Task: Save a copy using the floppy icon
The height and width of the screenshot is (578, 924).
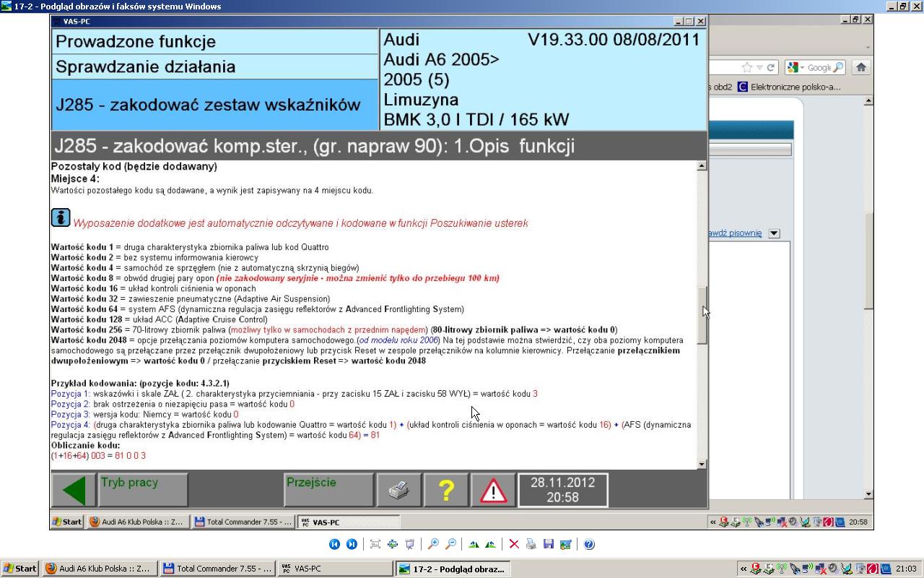Action: (549, 544)
